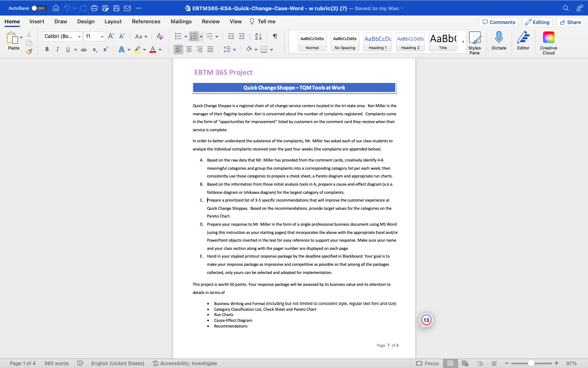Screen dimensions: 588x368
Task: Expand numbered list style options
Action: 201,36
